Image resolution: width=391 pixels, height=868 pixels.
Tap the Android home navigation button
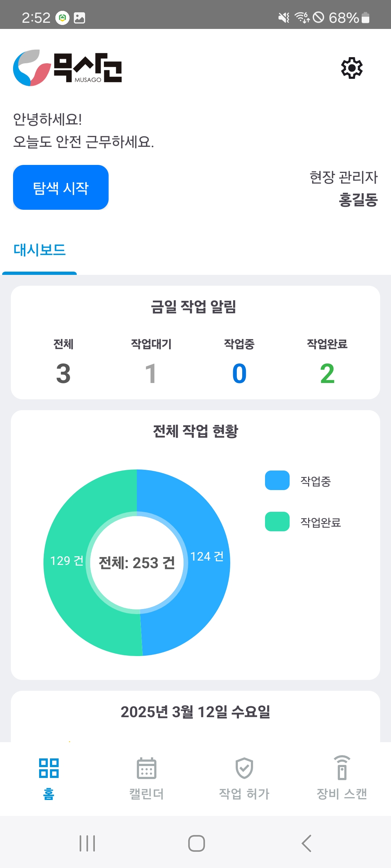pos(196,843)
